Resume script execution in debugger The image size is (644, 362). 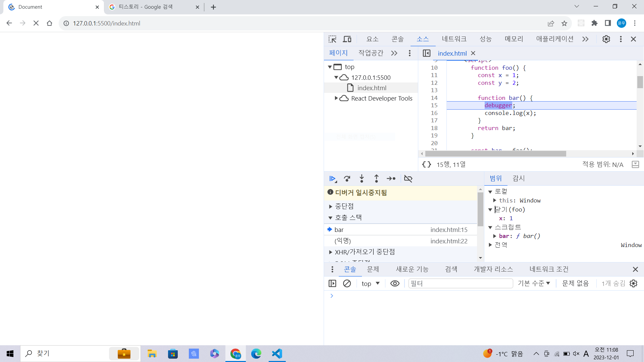(x=332, y=179)
